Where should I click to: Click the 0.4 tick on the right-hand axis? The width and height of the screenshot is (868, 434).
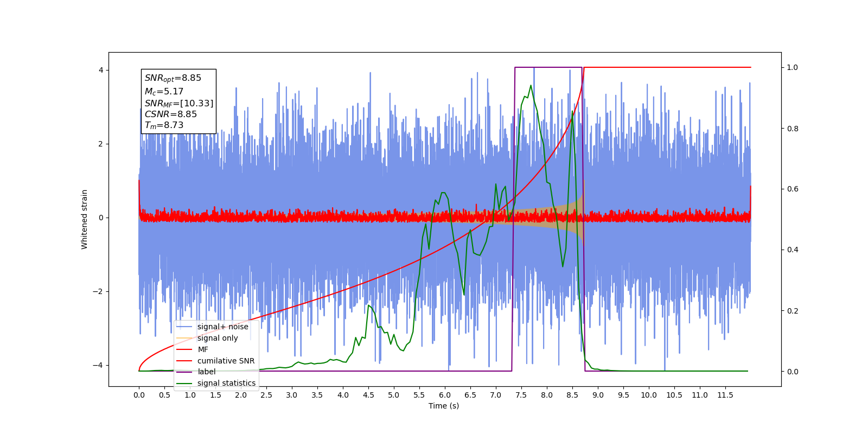pyautogui.click(x=793, y=250)
